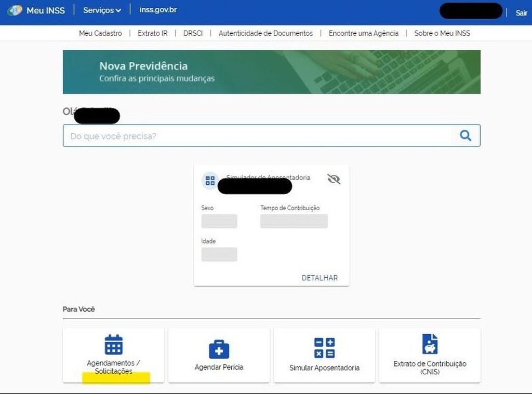Open Meu Cadastro menu item
The image size is (532, 394).
tap(100, 33)
